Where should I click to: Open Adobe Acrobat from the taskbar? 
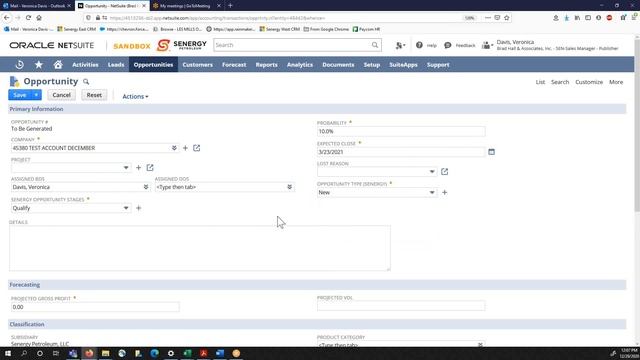pyautogui.click(x=204, y=353)
